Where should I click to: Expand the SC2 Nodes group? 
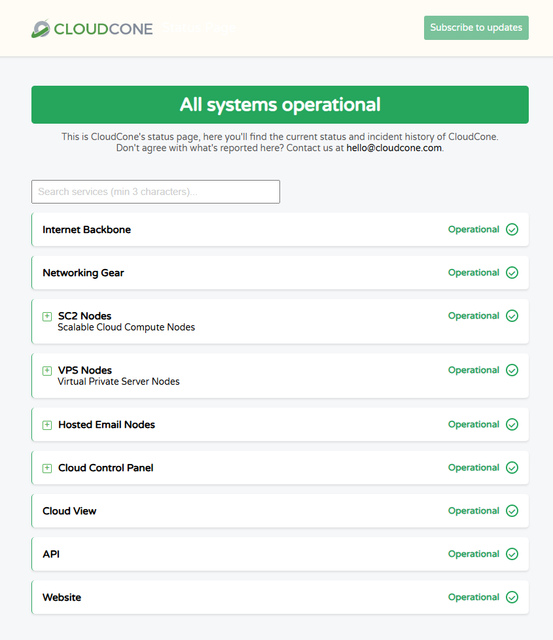[x=47, y=316]
